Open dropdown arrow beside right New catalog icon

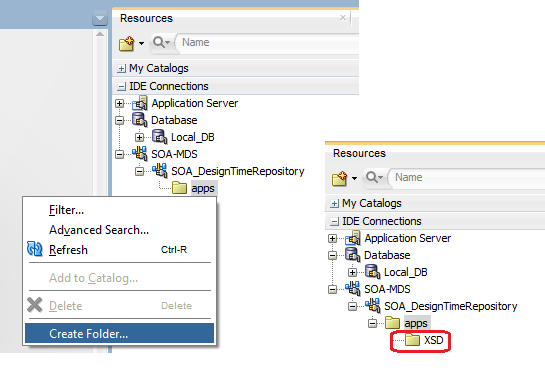pos(354,178)
